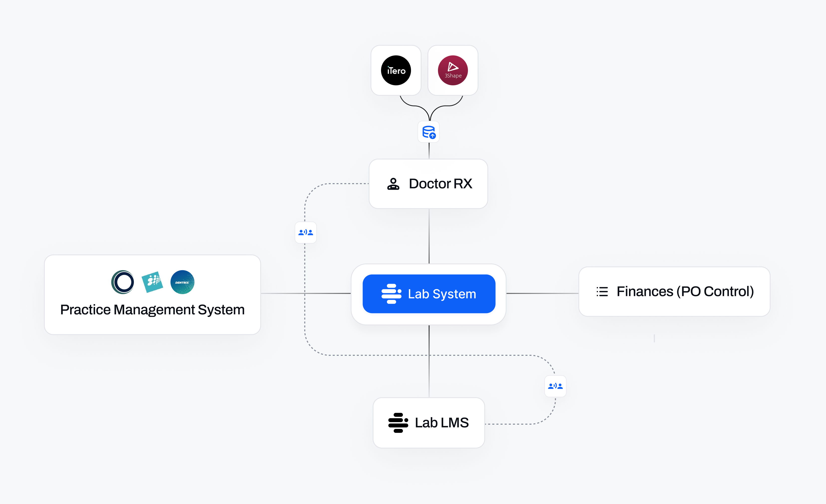Click the iTero scanner logo
Image resolution: width=826 pixels, height=504 pixels.
(x=396, y=70)
